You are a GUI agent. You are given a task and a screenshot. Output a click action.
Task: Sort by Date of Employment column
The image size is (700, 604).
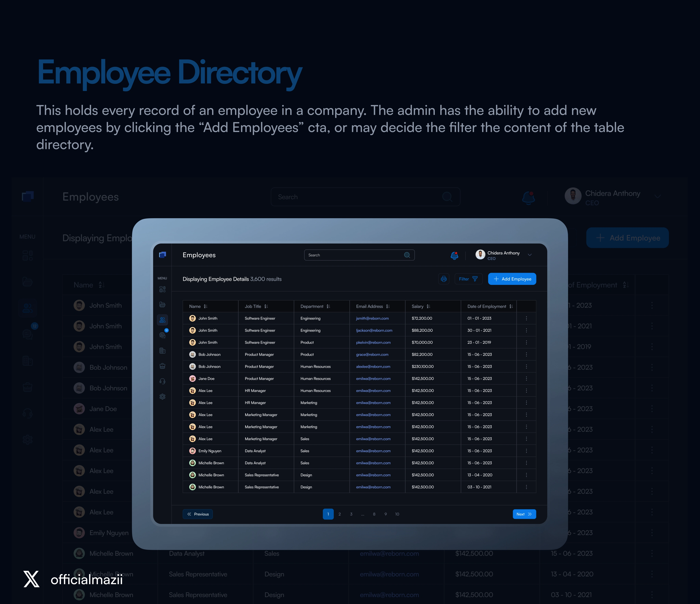tap(511, 306)
